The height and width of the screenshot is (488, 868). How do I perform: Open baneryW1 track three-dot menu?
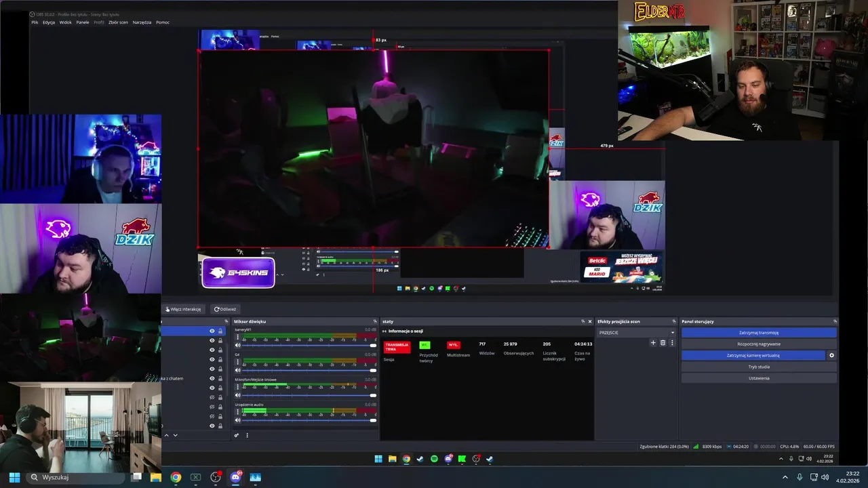[x=237, y=337]
